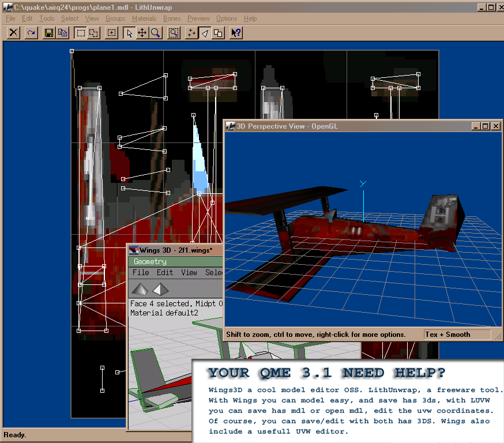Open the Options menu
The image size is (504, 443).
point(227,18)
